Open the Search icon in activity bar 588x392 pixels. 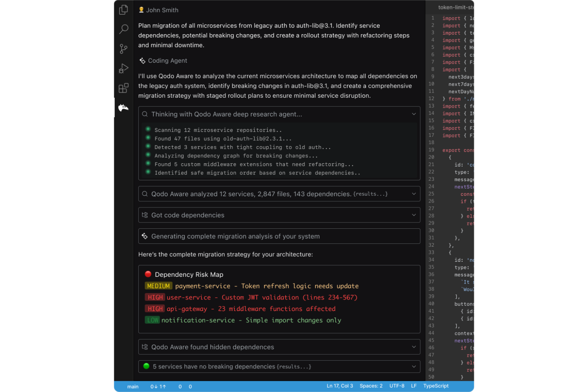point(124,29)
